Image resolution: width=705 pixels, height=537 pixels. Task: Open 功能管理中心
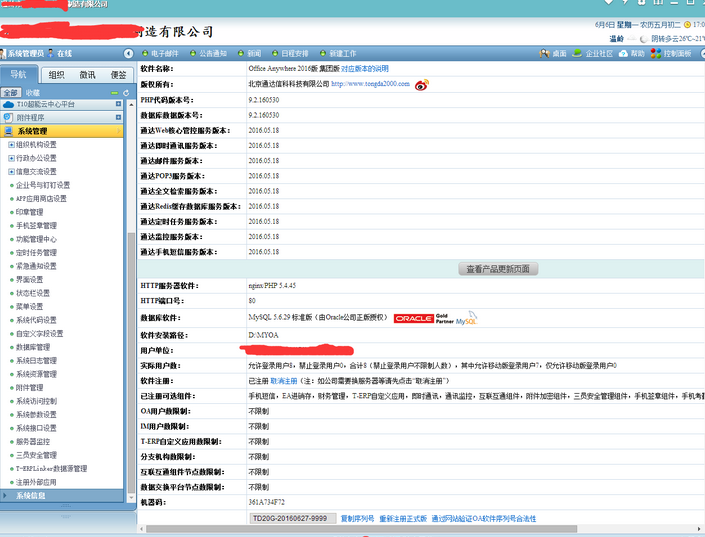[36, 239]
